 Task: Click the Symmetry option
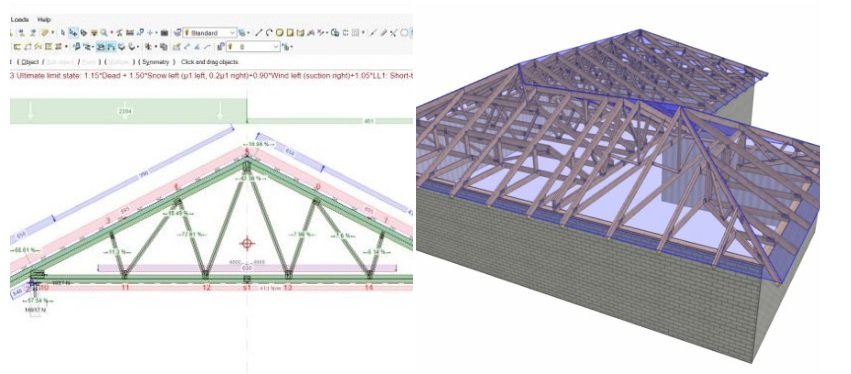click(156, 62)
